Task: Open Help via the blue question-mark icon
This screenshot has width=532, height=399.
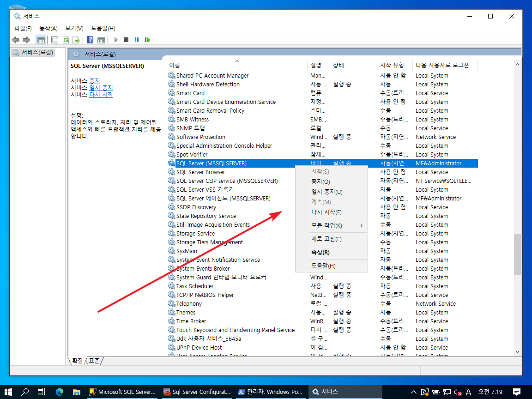Action: [x=90, y=40]
